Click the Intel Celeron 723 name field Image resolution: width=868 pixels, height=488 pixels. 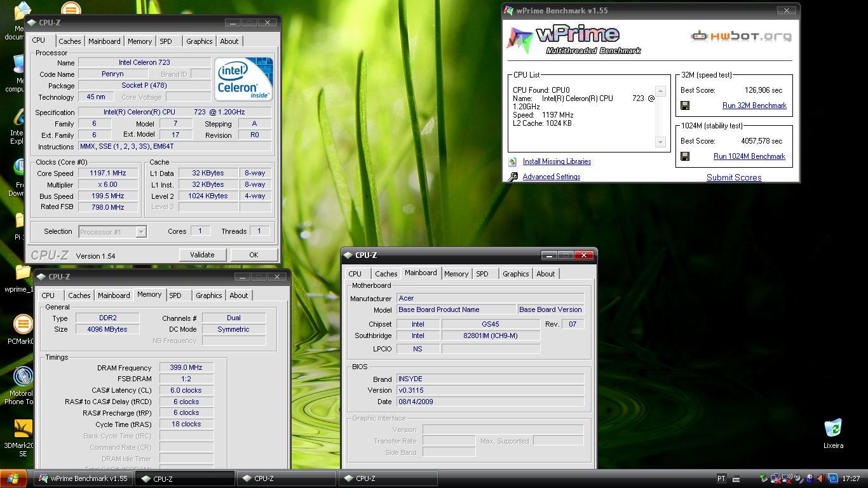pos(144,63)
